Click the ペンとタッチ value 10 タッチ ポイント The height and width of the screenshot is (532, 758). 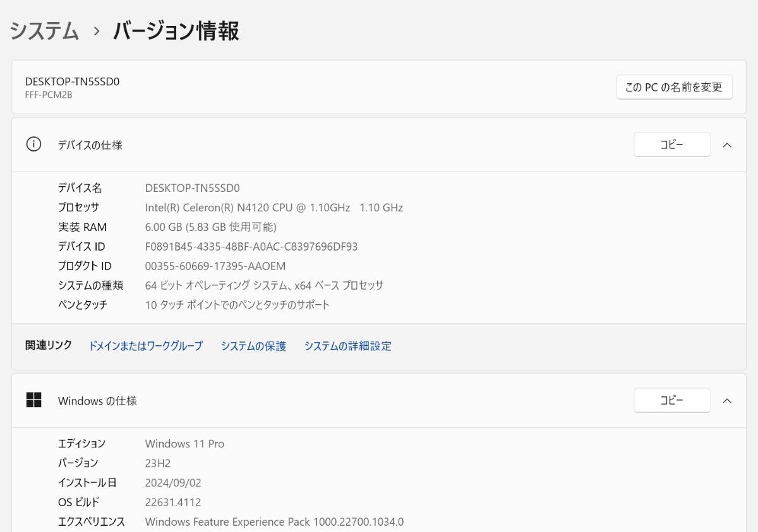tap(238, 305)
